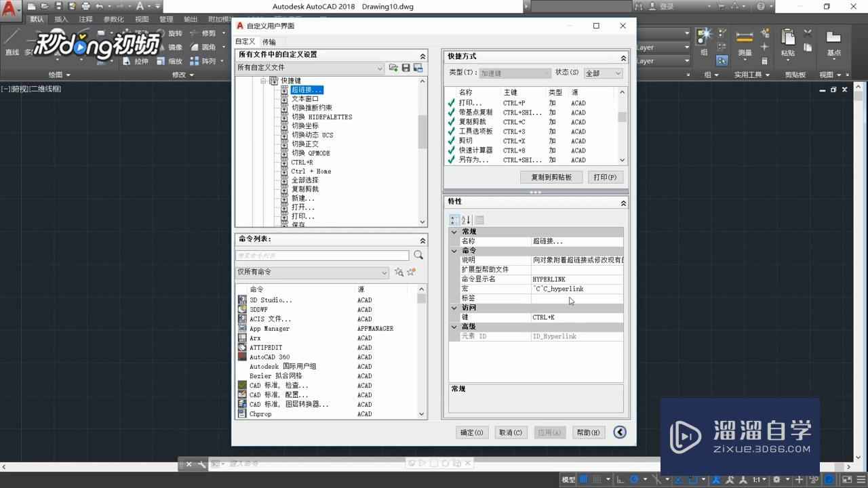
Task: Click the green check beside 剪切 shortcut
Action: click(x=452, y=141)
